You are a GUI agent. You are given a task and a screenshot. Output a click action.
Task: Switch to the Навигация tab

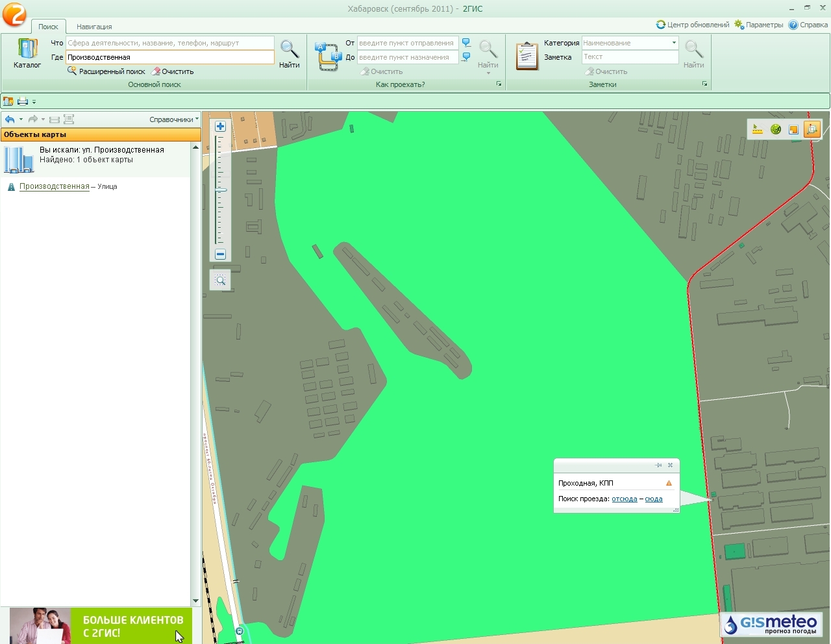point(94,27)
